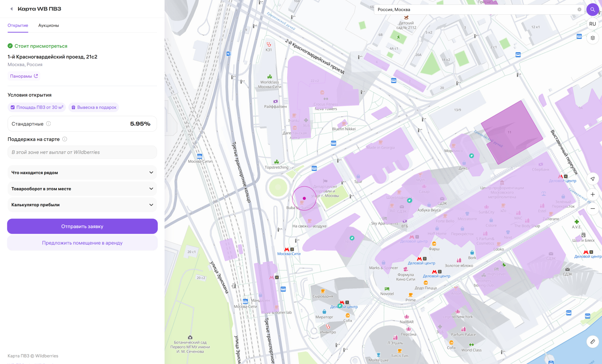Show info about Поддержка на старте
Image resolution: width=602 pixels, height=364 pixels.
(65, 139)
